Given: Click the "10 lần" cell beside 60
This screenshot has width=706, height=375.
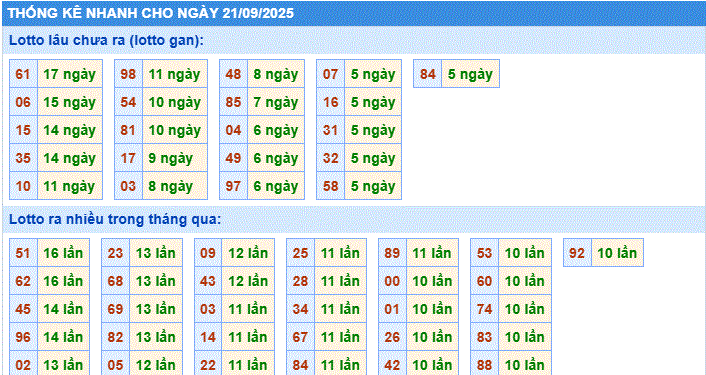Looking at the screenshot, I should [525, 281].
